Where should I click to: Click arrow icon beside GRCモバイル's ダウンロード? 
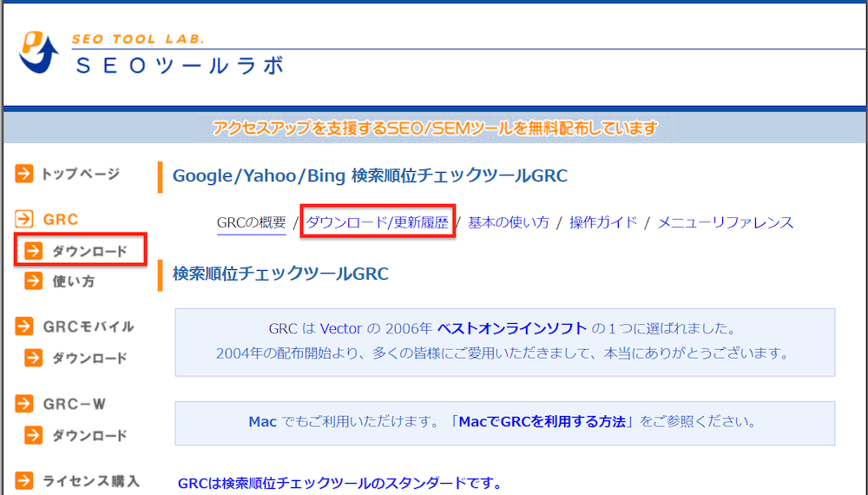point(33,358)
